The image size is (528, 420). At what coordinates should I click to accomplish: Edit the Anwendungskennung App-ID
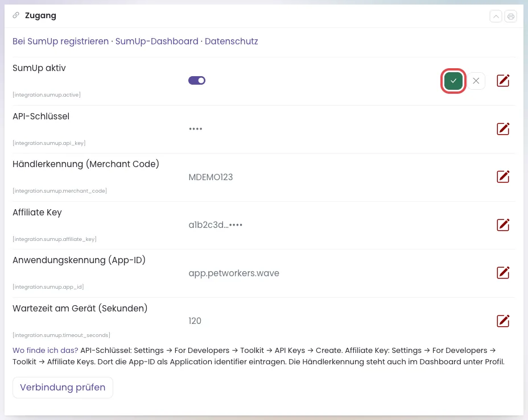(503, 273)
